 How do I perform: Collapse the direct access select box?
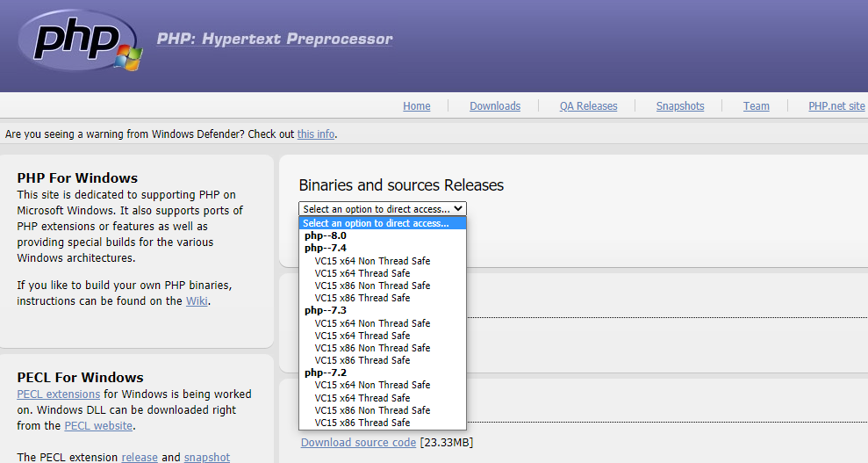[383, 209]
